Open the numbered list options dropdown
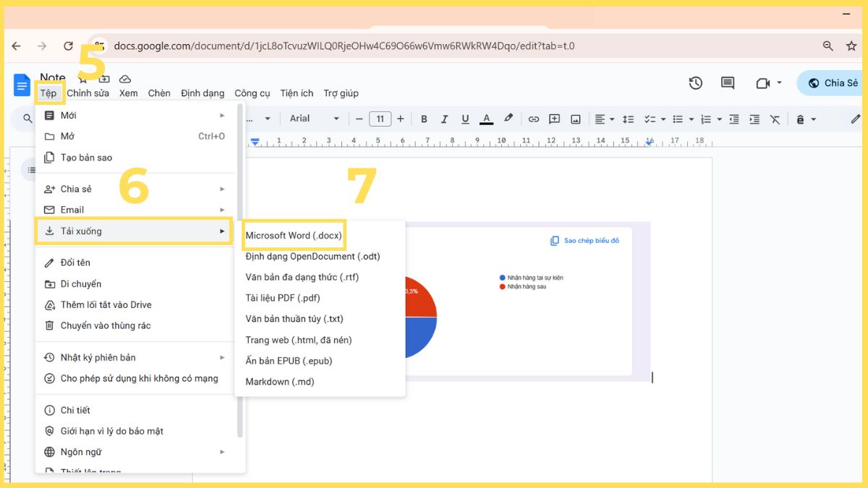Viewport: 868px width, 488px height. point(719,119)
